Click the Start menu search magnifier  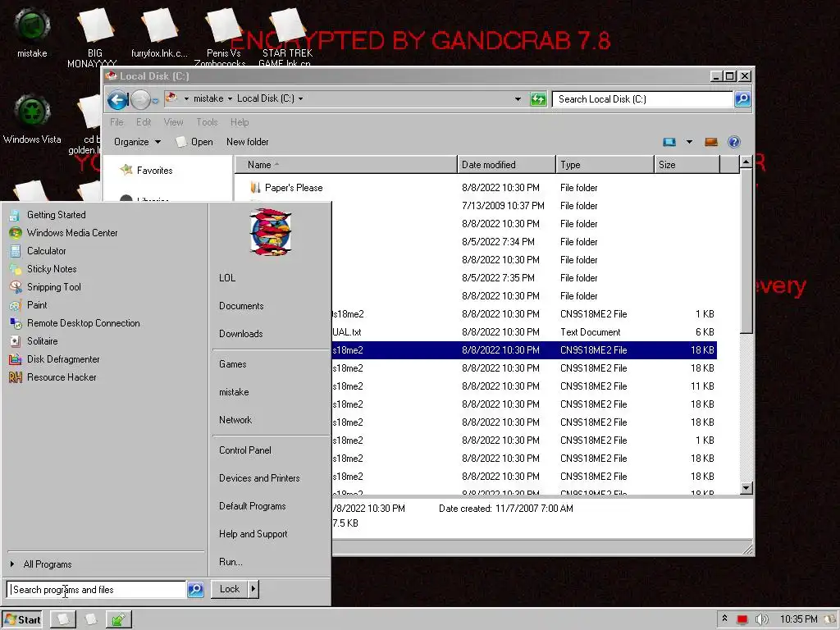click(x=195, y=590)
